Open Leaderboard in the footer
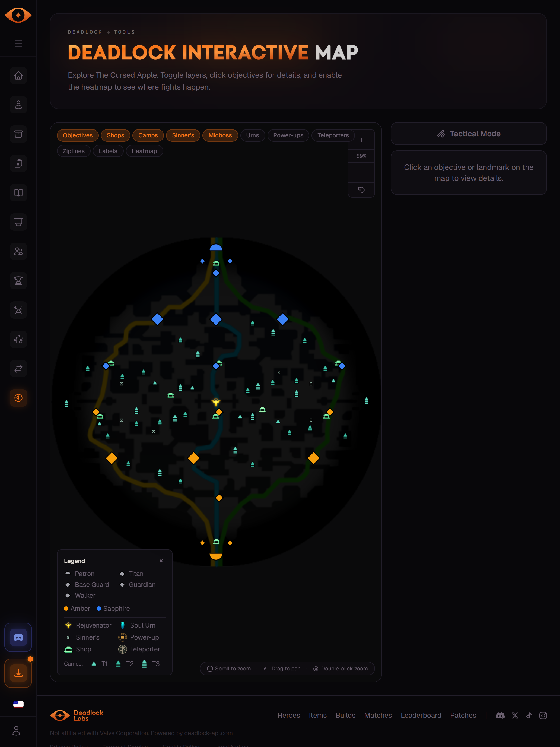This screenshot has width=560, height=747. click(421, 715)
